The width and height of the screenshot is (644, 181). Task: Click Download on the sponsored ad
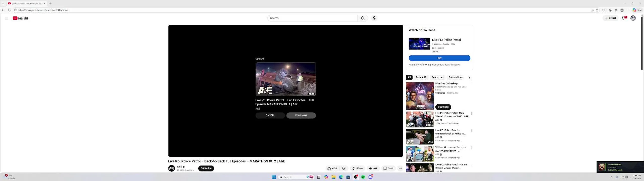(x=443, y=107)
